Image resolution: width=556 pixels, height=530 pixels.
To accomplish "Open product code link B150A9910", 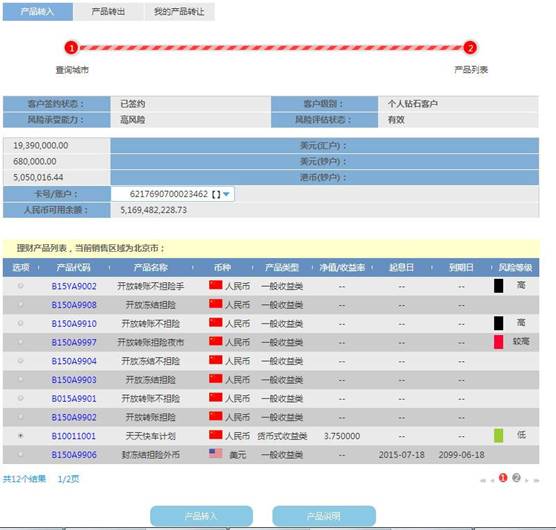I will (x=74, y=324).
